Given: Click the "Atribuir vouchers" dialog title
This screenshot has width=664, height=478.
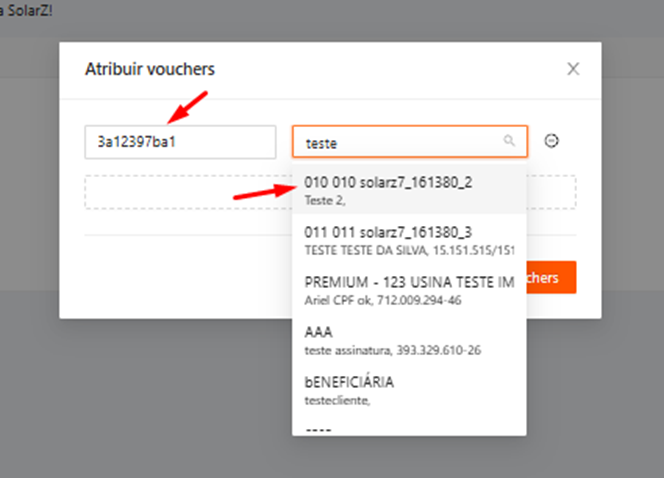Looking at the screenshot, I should tap(150, 69).
